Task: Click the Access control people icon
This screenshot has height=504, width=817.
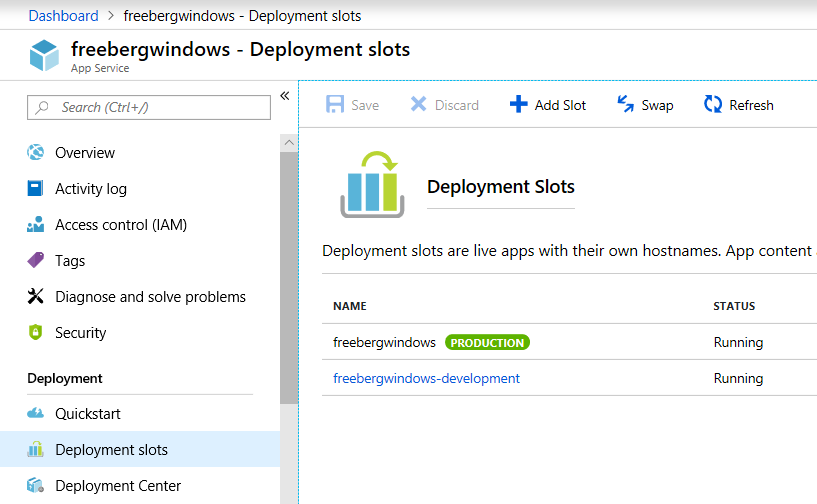Action: pyautogui.click(x=35, y=224)
